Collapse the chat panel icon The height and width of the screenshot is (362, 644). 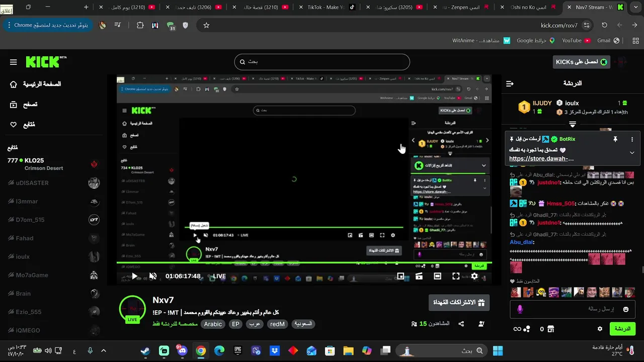coord(510,83)
